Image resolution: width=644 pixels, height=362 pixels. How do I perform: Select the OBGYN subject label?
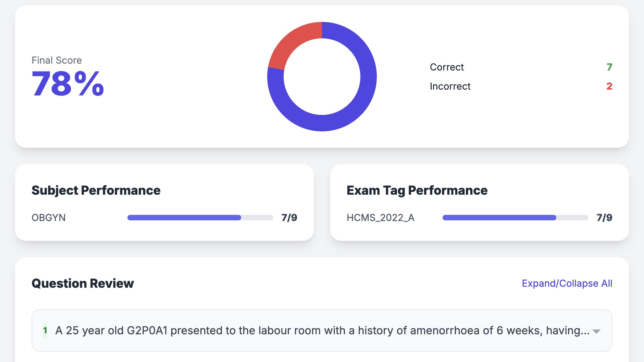coord(49,218)
